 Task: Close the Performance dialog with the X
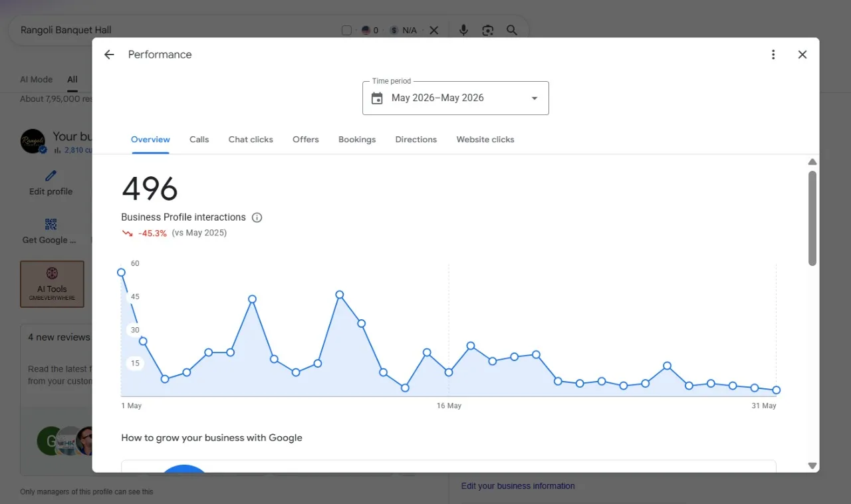pyautogui.click(x=802, y=55)
